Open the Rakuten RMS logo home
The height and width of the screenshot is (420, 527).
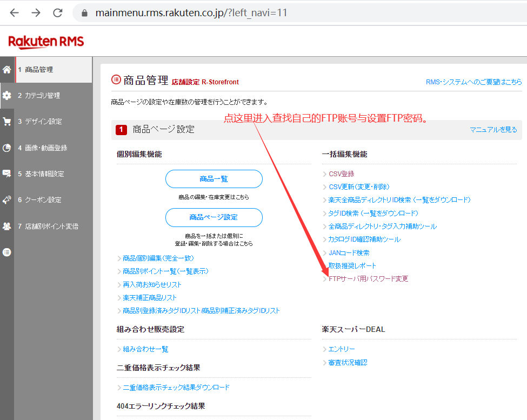tap(46, 42)
